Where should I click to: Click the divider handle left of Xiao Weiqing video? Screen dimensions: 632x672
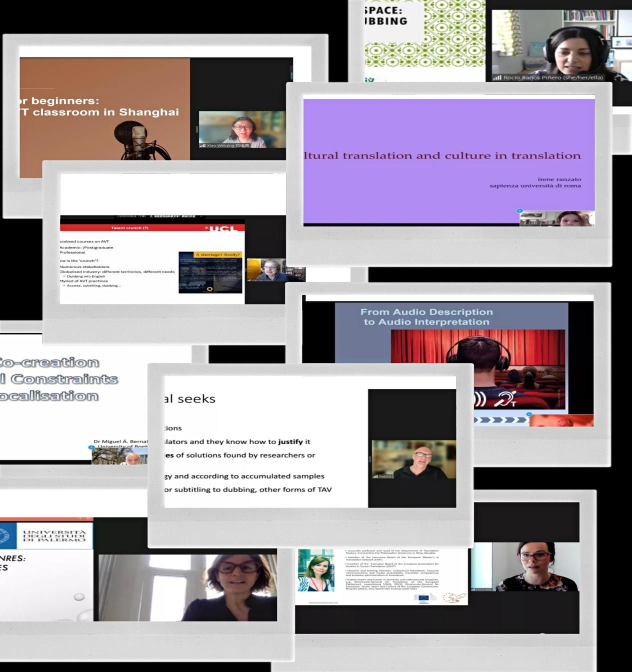[x=196, y=129]
